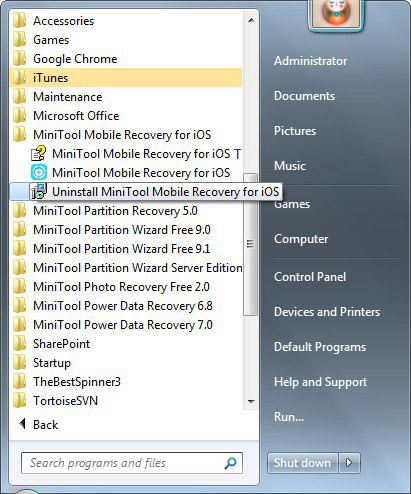Go Back to the previous menu
The image size is (411, 494).
pos(46,424)
